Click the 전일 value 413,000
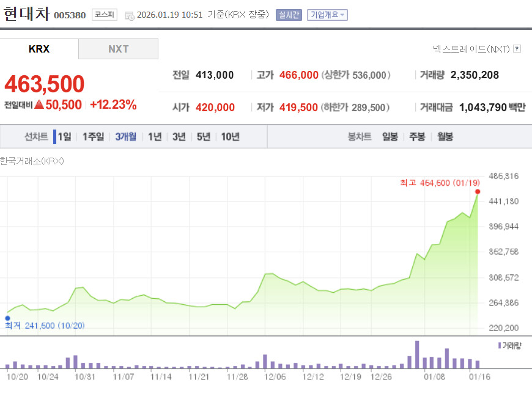The image size is (532, 399). point(215,75)
